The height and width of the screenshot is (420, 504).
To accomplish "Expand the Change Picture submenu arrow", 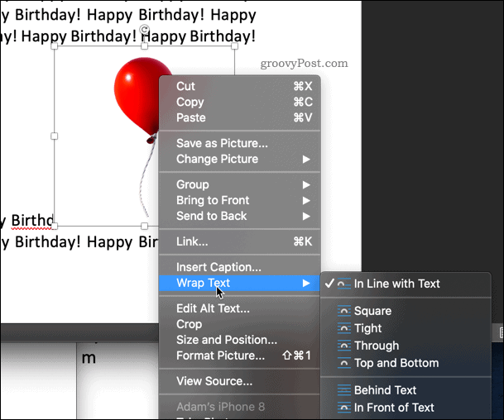I will click(306, 160).
